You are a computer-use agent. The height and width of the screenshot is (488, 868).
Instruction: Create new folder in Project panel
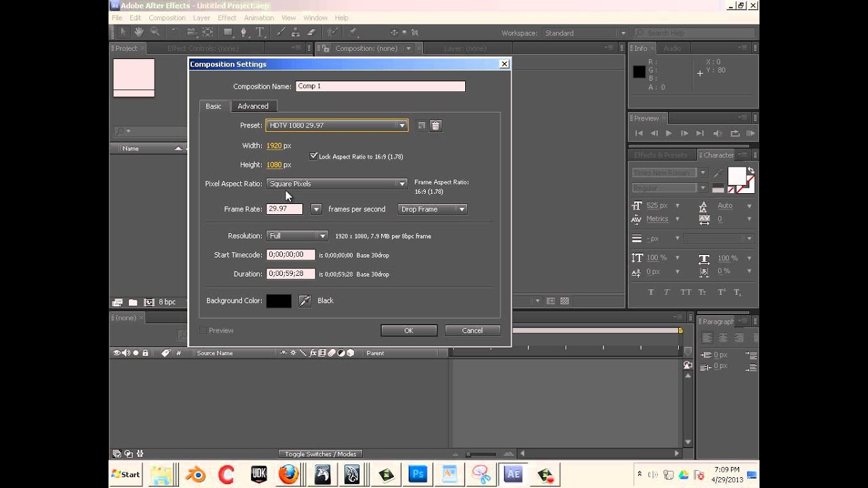pos(133,302)
